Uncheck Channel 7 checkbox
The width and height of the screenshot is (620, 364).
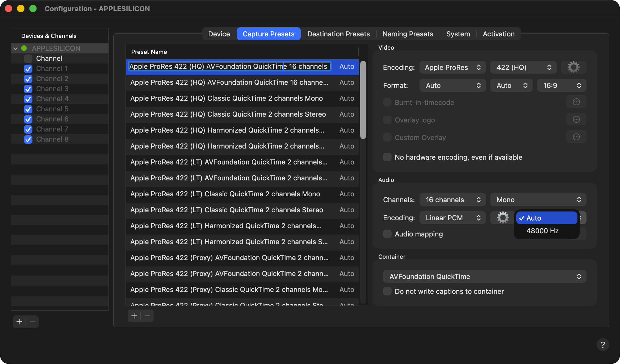click(28, 129)
